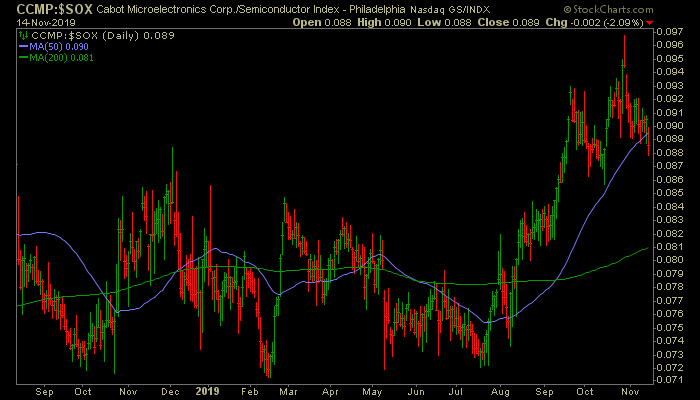Click the 0.074 price axis label

pyautogui.click(x=670, y=341)
